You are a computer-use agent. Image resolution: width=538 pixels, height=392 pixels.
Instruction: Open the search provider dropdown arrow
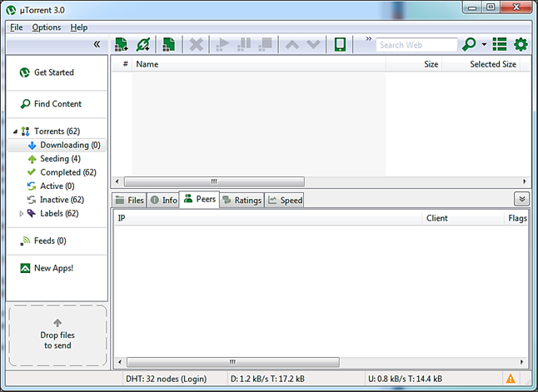coord(484,45)
